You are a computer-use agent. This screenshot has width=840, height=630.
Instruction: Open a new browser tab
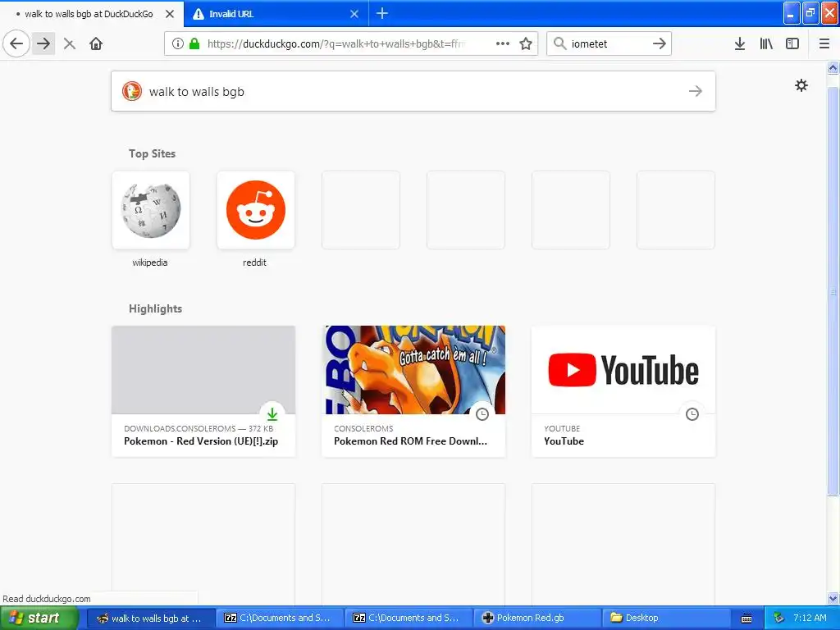point(382,14)
